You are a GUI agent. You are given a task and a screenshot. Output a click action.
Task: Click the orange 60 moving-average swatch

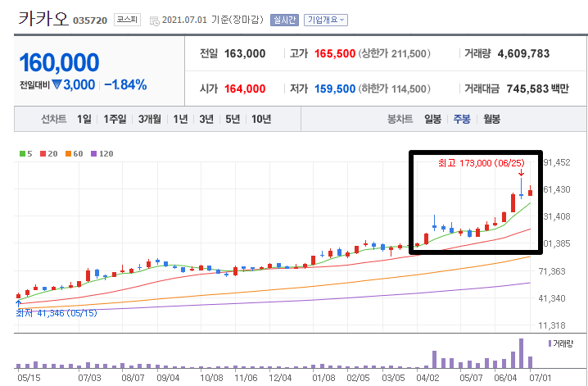pos(68,154)
